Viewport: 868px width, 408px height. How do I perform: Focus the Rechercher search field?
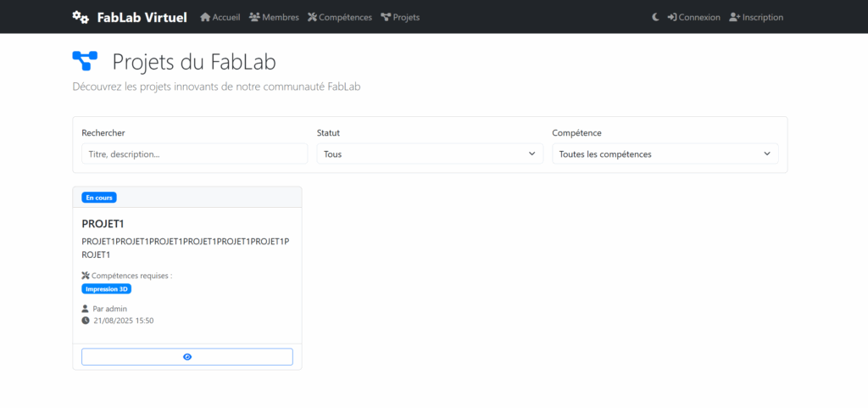coord(194,154)
